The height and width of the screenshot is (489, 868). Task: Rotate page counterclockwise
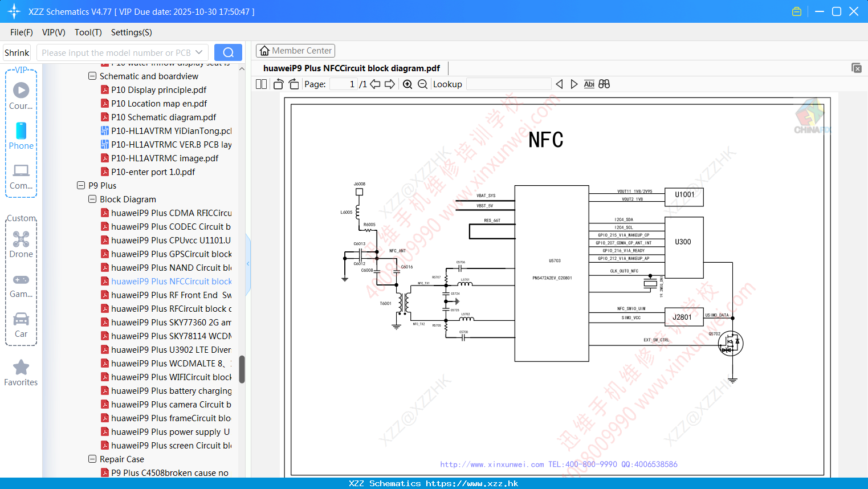(278, 84)
